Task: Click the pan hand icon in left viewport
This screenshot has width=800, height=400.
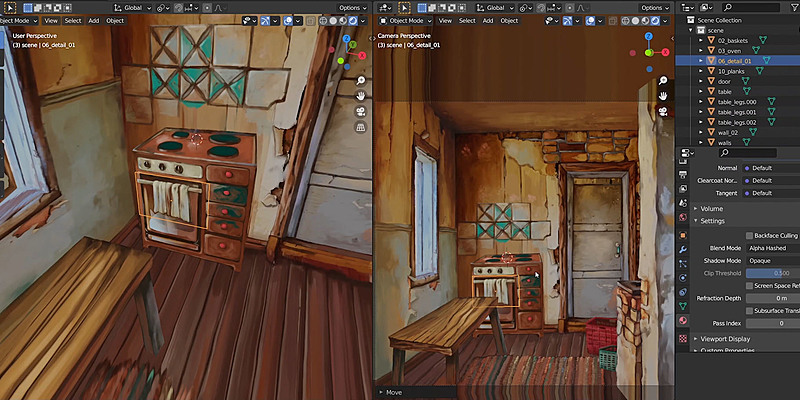Action: pos(359,94)
